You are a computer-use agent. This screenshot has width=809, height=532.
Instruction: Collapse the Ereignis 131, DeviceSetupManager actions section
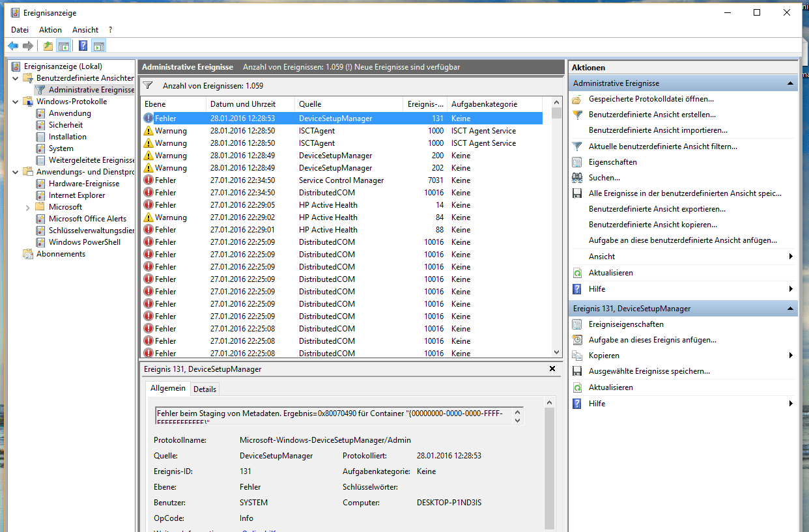coord(790,309)
